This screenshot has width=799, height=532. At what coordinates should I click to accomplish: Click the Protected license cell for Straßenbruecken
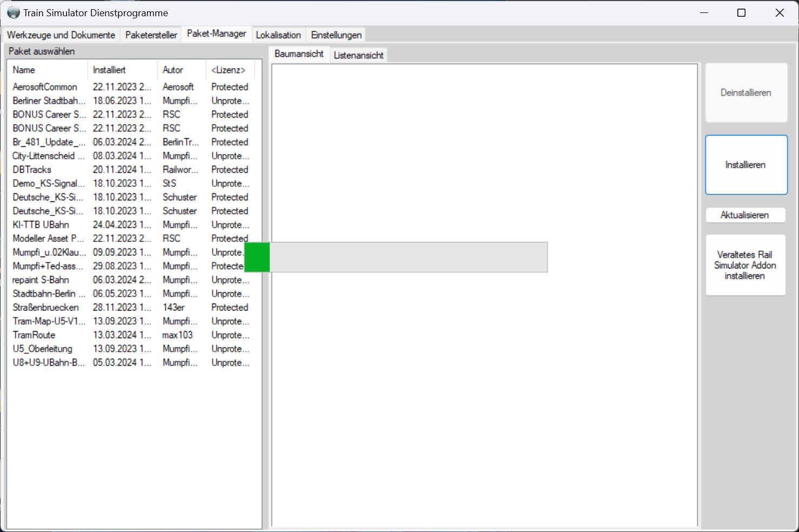(230, 307)
